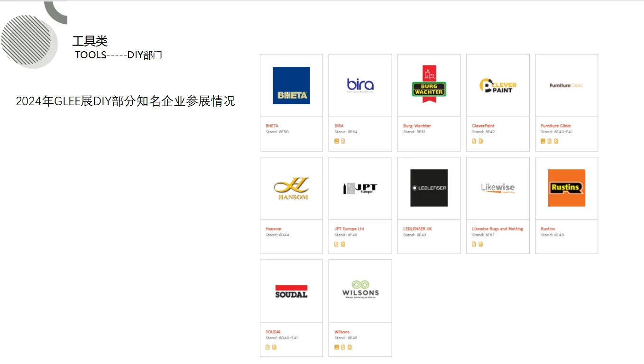Click the text 'Stand: 8E40-F41'
The width and height of the screenshot is (644, 364).
tap(557, 132)
